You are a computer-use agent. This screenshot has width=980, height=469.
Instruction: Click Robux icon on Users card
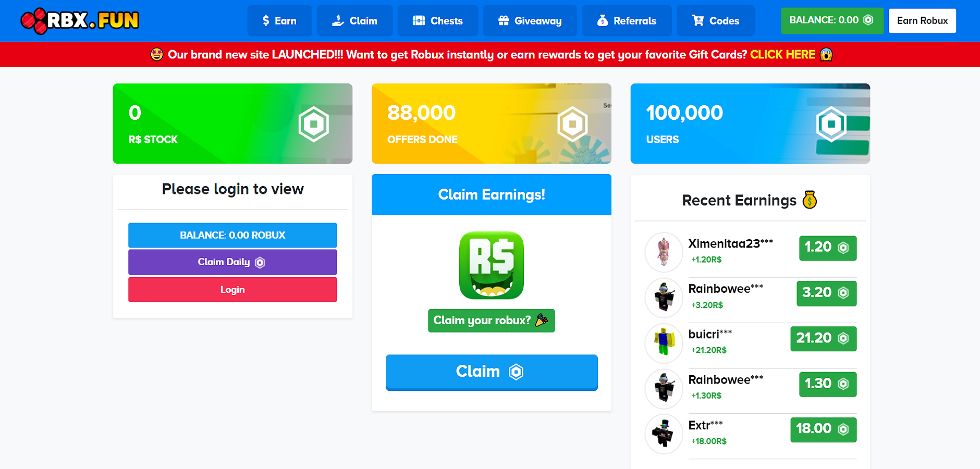(831, 124)
